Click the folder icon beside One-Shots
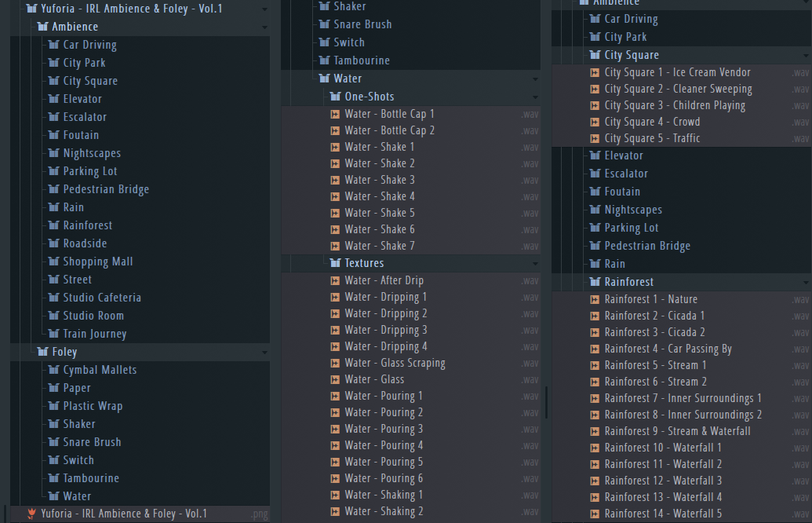The width and height of the screenshot is (812, 523). pyautogui.click(x=336, y=97)
